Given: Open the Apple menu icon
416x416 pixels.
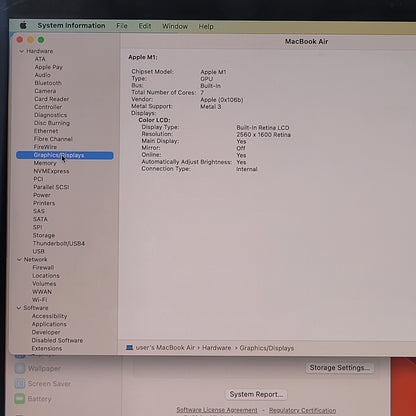Looking at the screenshot, I should [x=23, y=25].
